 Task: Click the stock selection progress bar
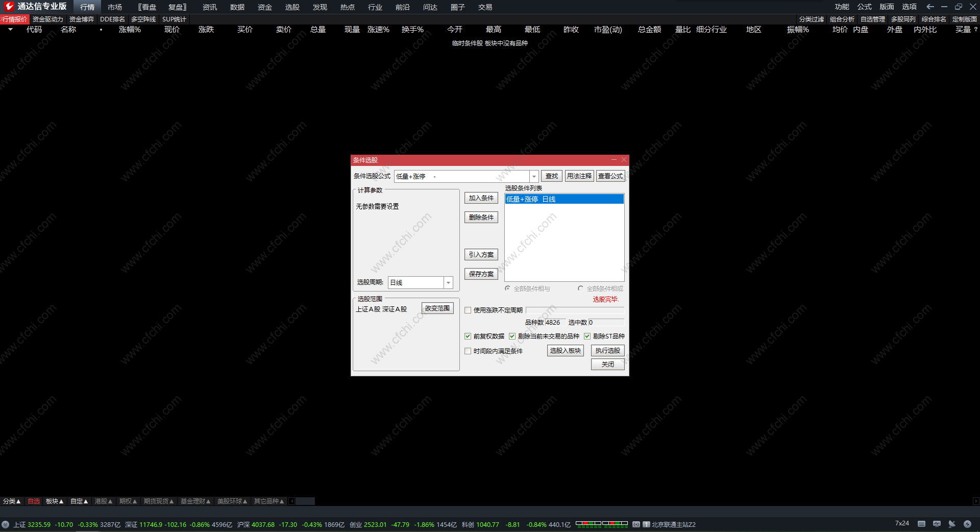(575, 310)
